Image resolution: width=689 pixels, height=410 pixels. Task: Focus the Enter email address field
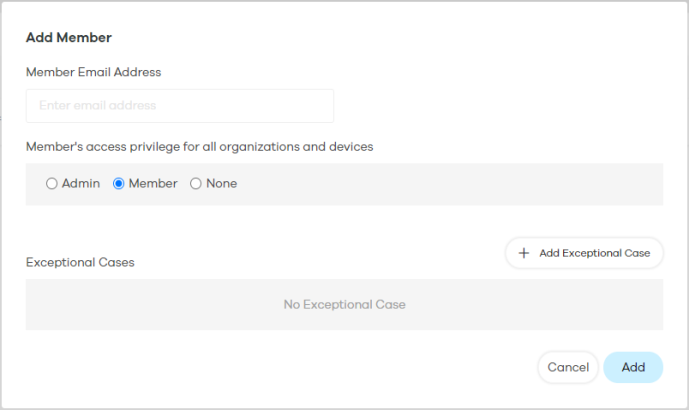coord(180,106)
